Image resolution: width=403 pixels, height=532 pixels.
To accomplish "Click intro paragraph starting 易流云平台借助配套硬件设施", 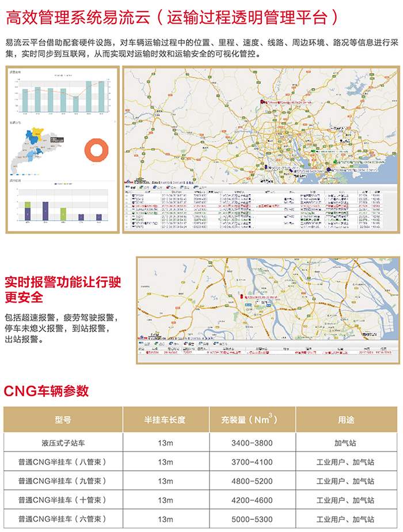I will tap(201, 48).
